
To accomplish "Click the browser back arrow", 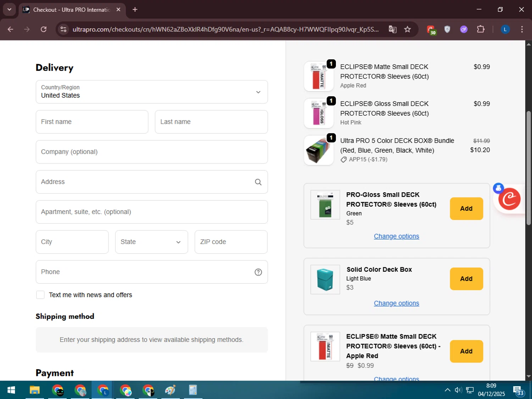I will (10, 29).
